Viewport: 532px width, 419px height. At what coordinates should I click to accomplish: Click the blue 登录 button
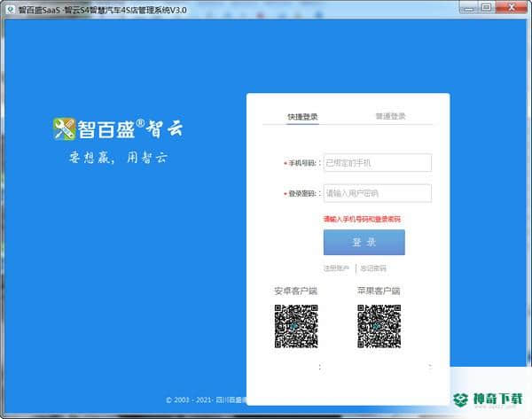364,242
